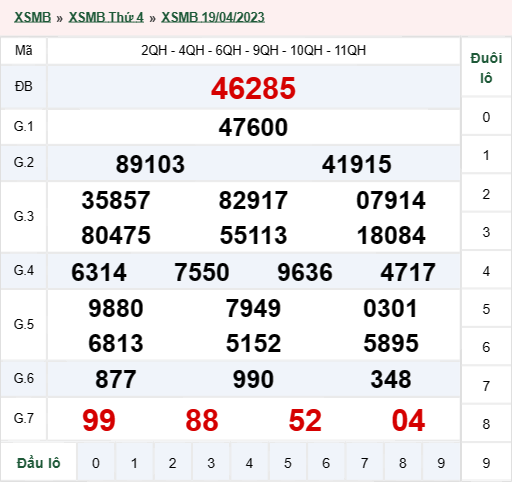Choose tail digit 2 in Đuôi lô column
Image resolution: width=512 pixels, height=482 pixels.
486,194
